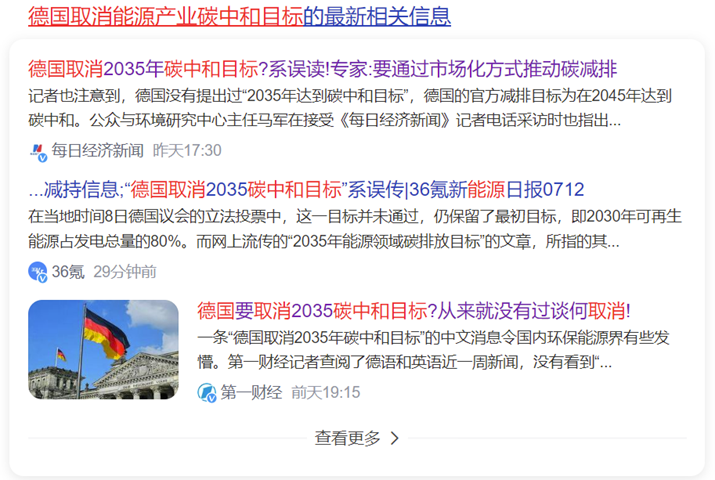The height and width of the screenshot is (480, 715).
Task: Click the 第一财经 source logo icon
Action: 207,392
